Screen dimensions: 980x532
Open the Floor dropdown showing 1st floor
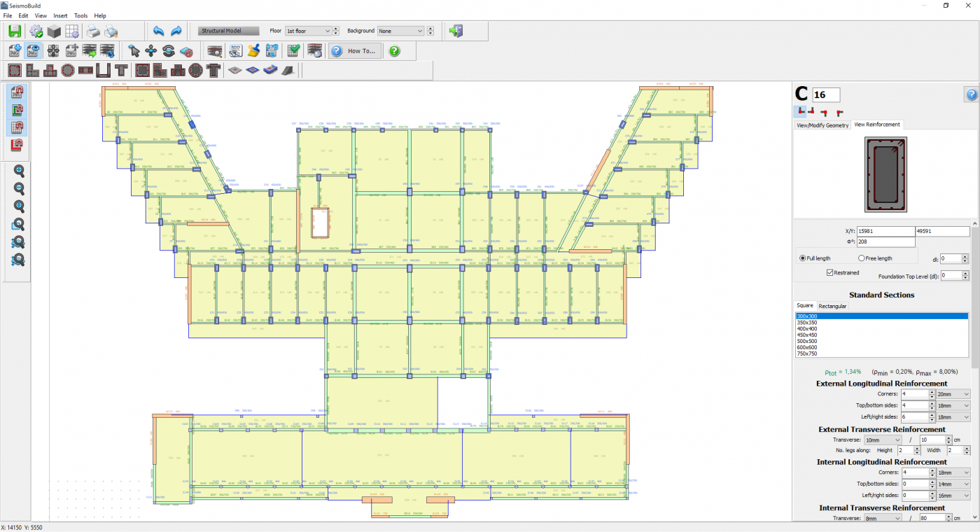coord(308,31)
